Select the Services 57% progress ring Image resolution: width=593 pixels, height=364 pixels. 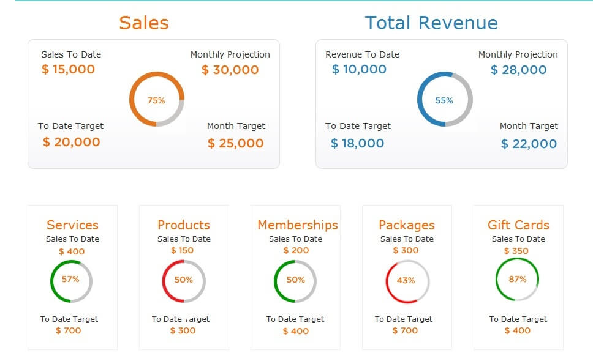pos(72,280)
